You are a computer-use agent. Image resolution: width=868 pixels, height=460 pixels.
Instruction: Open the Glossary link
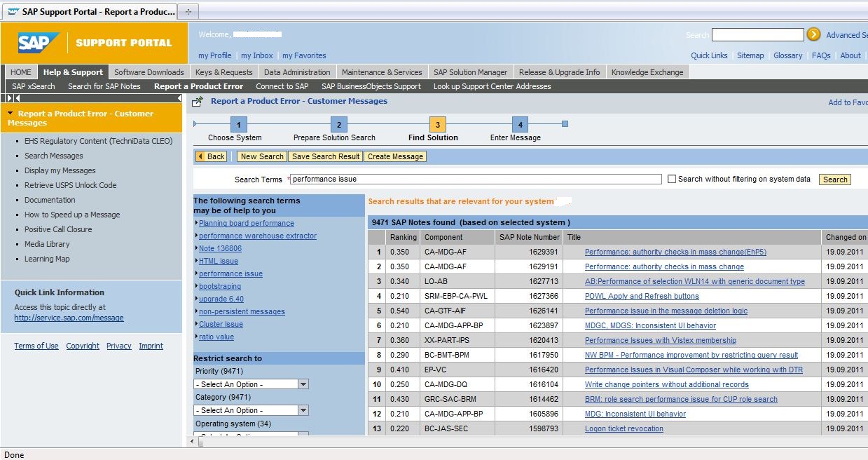pos(788,55)
